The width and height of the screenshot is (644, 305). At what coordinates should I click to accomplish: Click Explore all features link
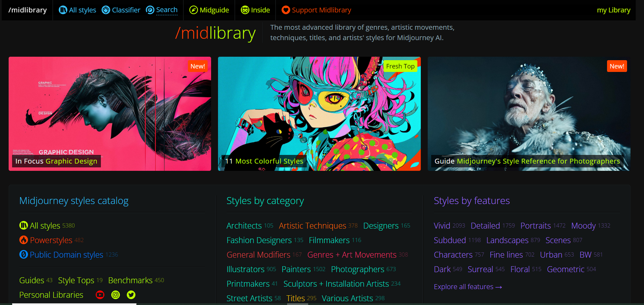tap(468, 287)
